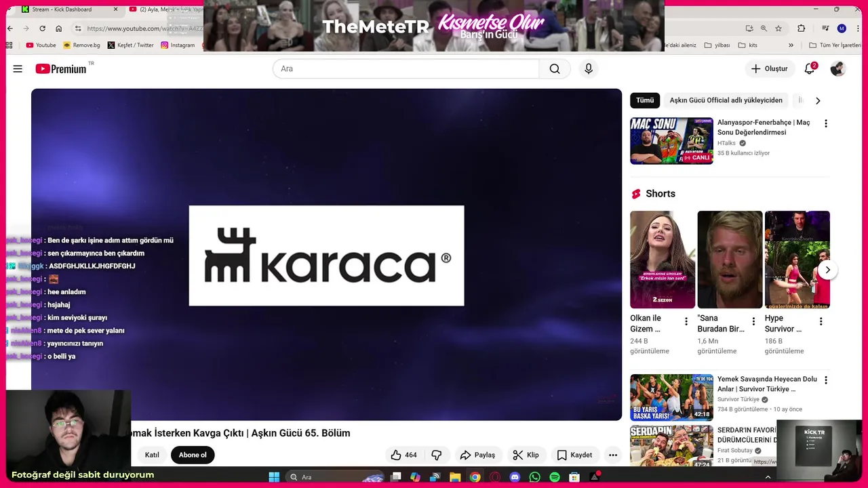
Task: Open Olkan ile Gizem short thumbnail
Action: point(663,260)
